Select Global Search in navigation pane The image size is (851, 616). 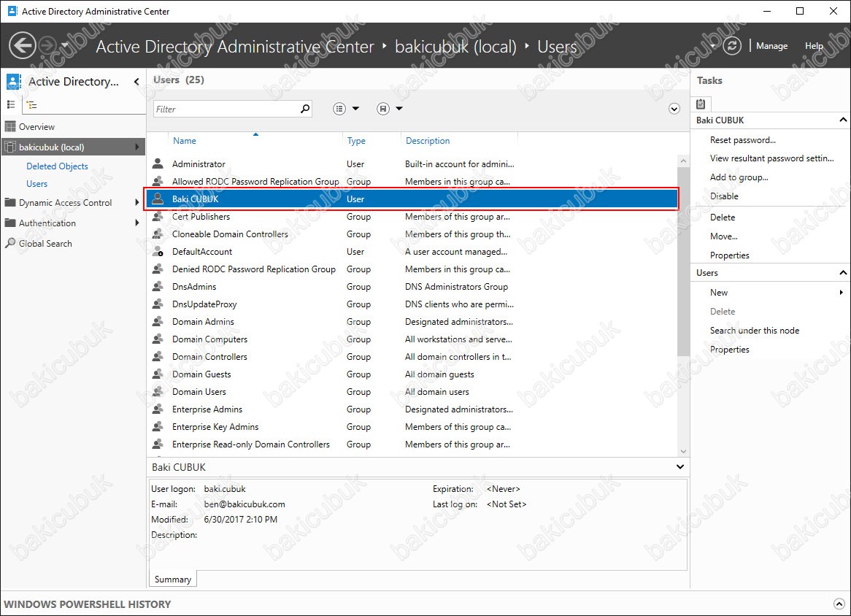point(45,243)
